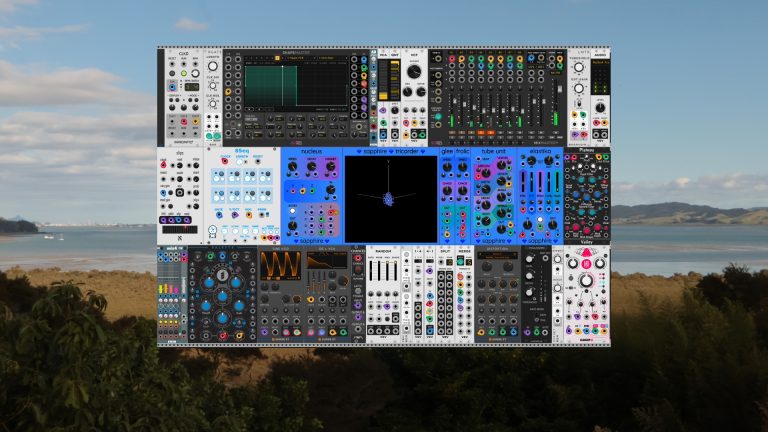This screenshot has width=768, height=432.
Task: Click the Audio module LEVEL knob
Action: click(x=600, y=108)
